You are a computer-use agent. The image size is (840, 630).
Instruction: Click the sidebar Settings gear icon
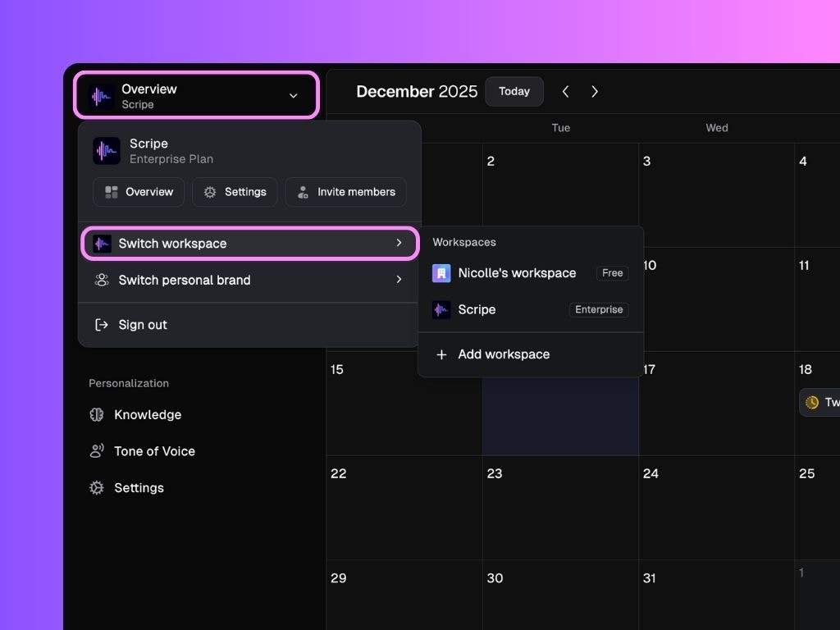click(97, 487)
